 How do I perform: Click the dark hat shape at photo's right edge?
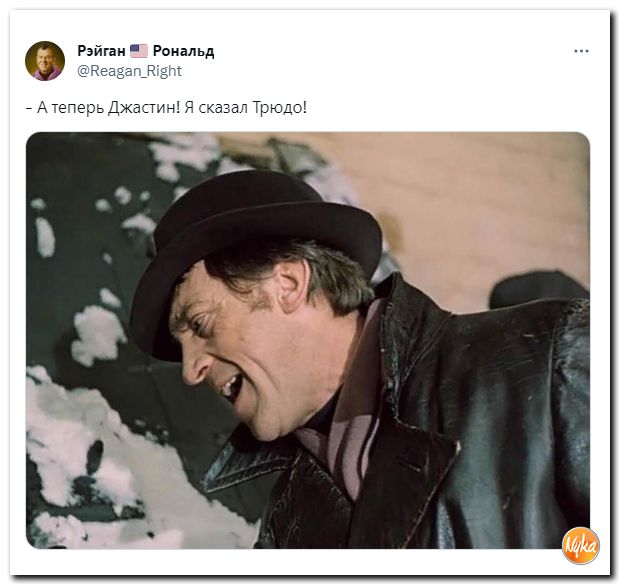click(x=539, y=291)
